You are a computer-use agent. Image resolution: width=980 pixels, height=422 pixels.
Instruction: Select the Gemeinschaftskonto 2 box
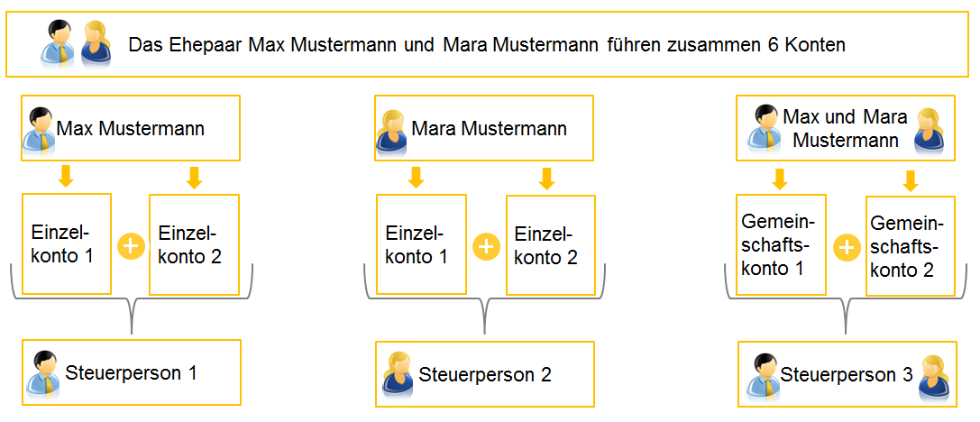tap(910, 246)
